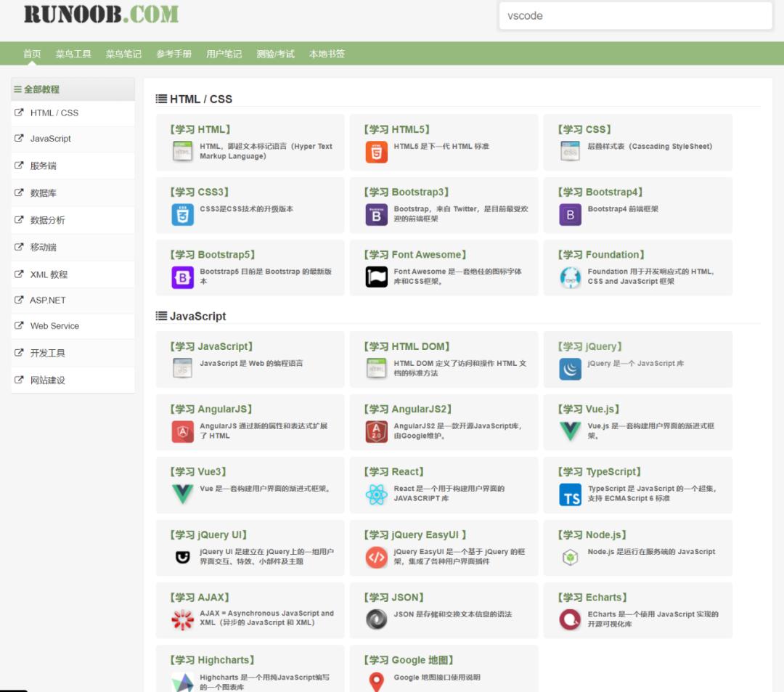Image resolution: width=784 pixels, height=692 pixels.
Task: Open the 【学习 AJAX】 title link
Action: click(x=200, y=597)
